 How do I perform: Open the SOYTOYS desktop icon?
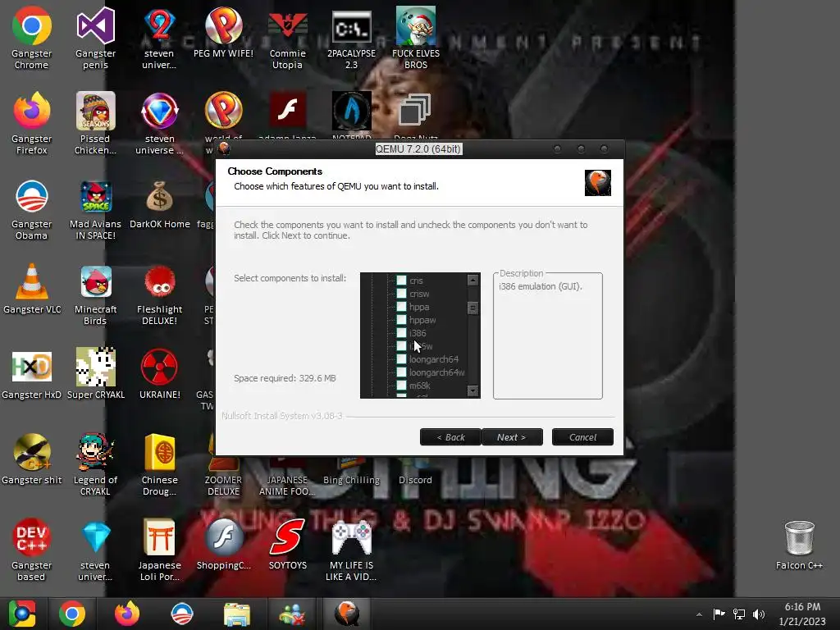click(x=287, y=545)
